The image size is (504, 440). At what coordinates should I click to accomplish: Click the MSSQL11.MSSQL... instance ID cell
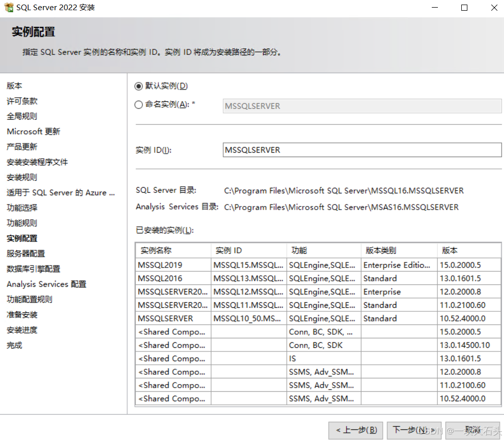[249, 305]
